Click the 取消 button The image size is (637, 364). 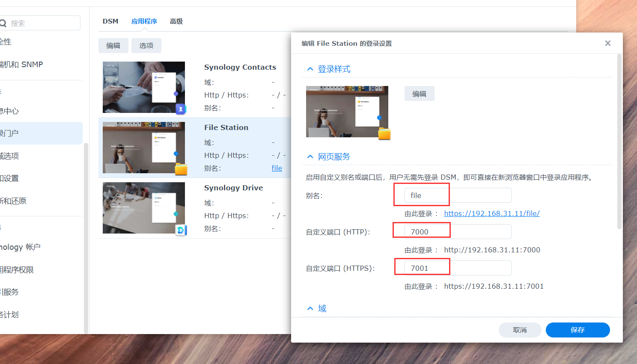point(520,330)
